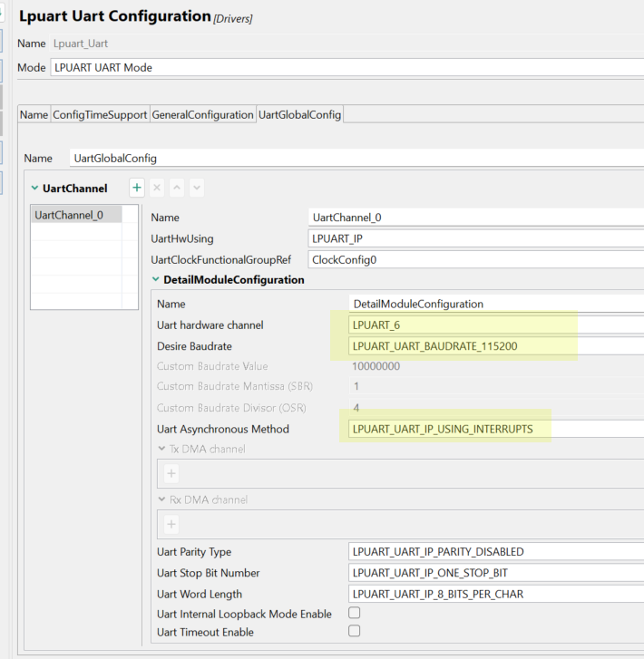This screenshot has width=644, height=659.
Task: Move UartChannel down with the down-arrow icon
Action: (197, 188)
